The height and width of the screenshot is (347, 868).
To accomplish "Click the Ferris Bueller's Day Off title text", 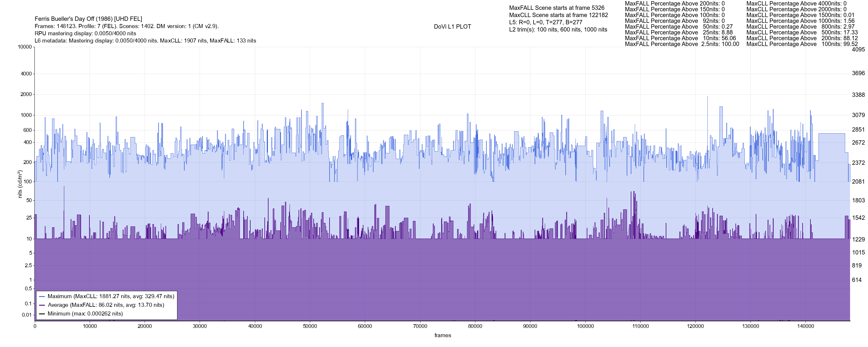I will pyautogui.click(x=88, y=19).
